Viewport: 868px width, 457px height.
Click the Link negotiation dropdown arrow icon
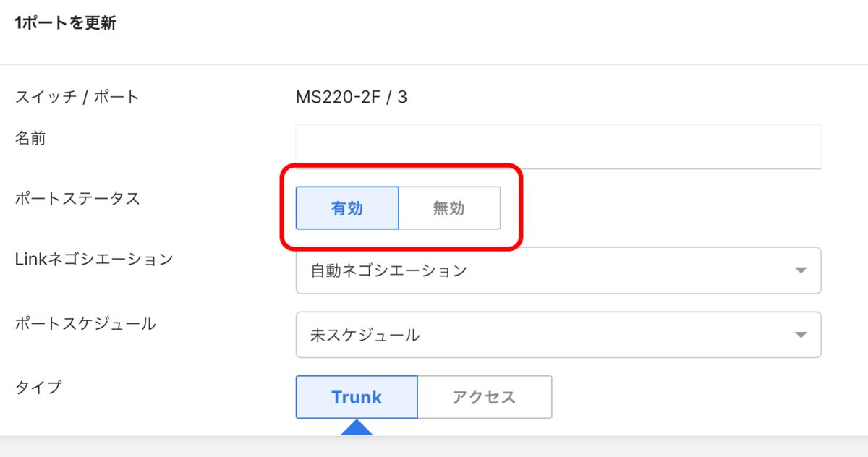tap(800, 270)
